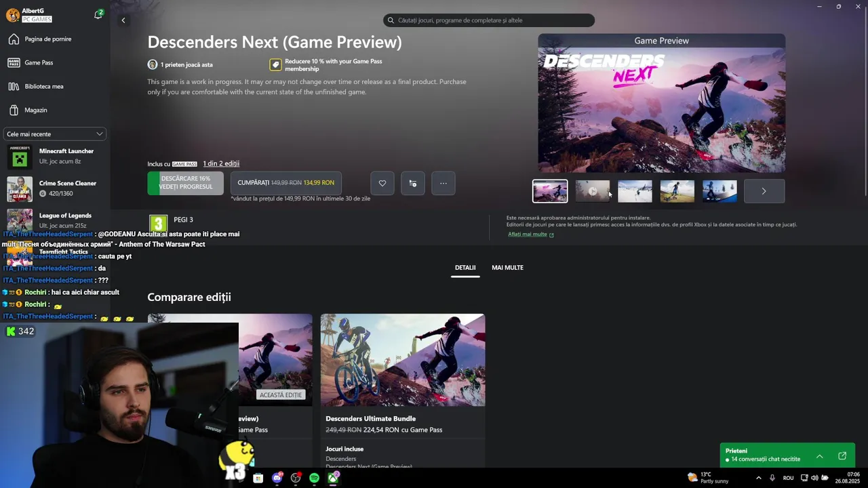Image resolution: width=868 pixels, height=488 pixels.
Task: Open Microsoft Store in taskbar
Action: [x=258, y=479]
